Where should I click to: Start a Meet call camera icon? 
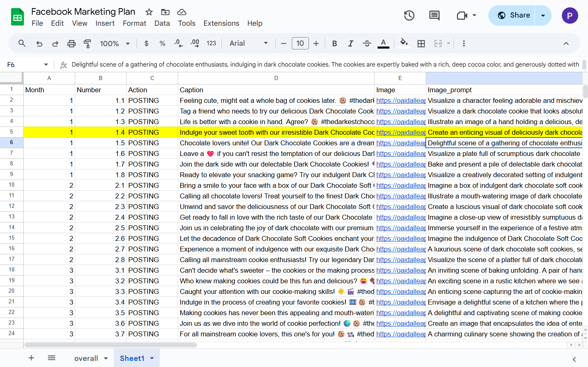pos(462,16)
